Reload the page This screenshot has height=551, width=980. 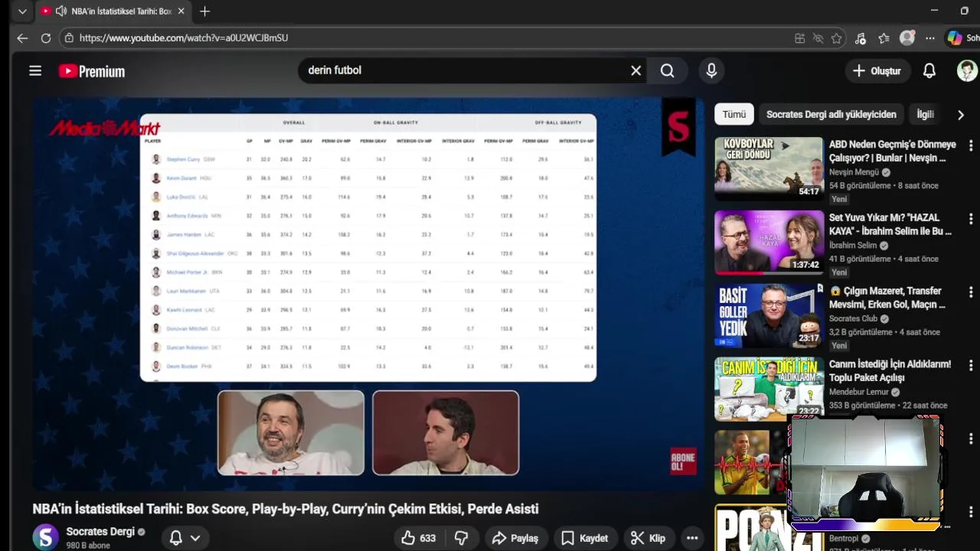(x=46, y=37)
